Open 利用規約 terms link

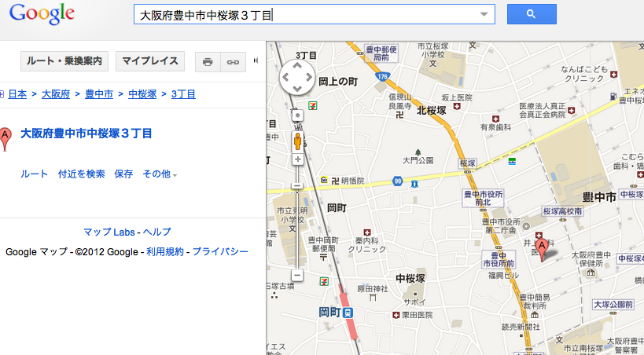[165, 251]
